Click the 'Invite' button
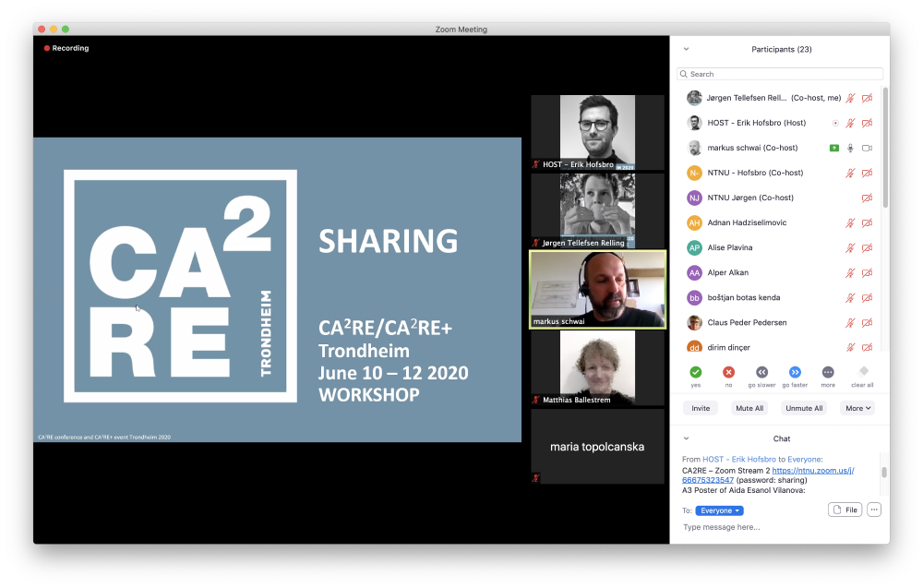This screenshot has width=923, height=588. 701,408
